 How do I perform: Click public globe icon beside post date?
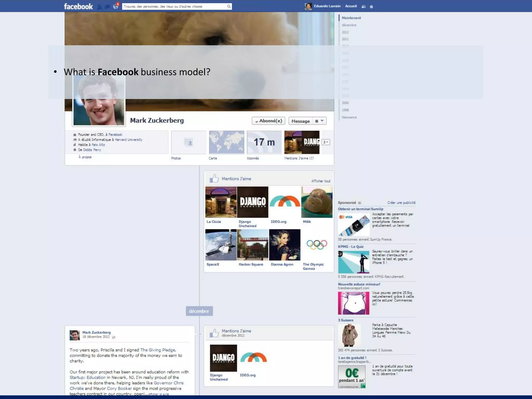[x=114, y=337]
